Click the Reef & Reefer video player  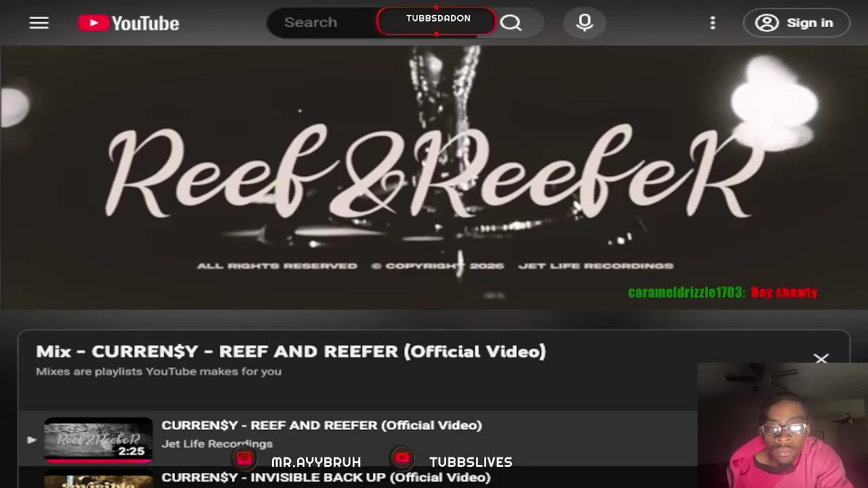(434, 178)
